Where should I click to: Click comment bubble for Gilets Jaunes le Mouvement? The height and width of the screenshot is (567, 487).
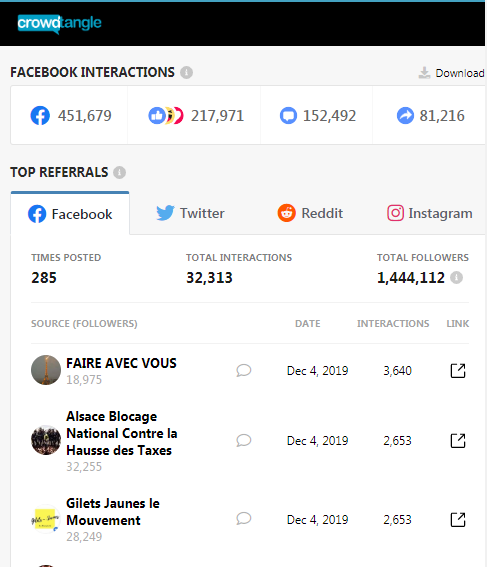[x=244, y=519]
